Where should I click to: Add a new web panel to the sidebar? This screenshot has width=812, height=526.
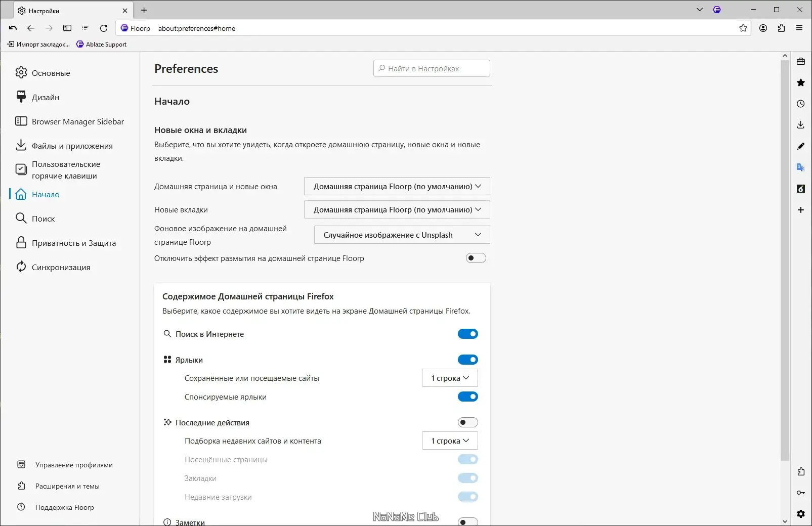[x=800, y=210]
